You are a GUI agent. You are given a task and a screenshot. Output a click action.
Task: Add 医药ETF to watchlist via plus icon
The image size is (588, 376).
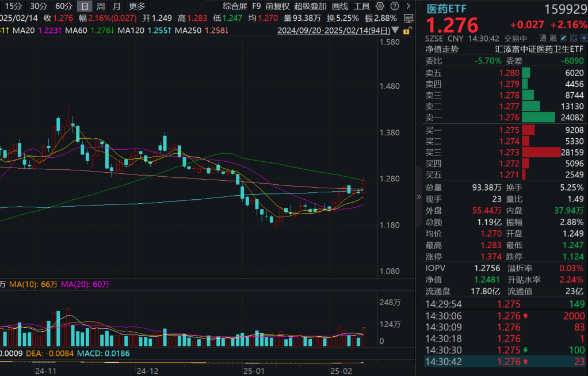(x=583, y=37)
